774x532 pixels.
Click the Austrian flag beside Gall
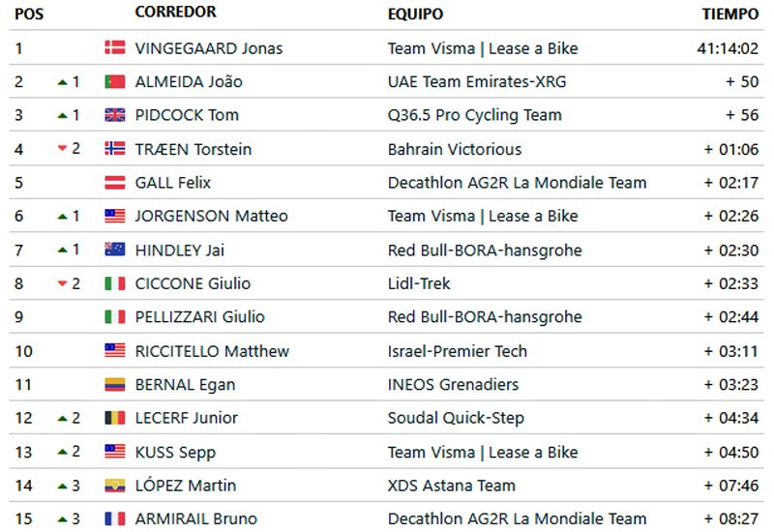click(x=114, y=182)
